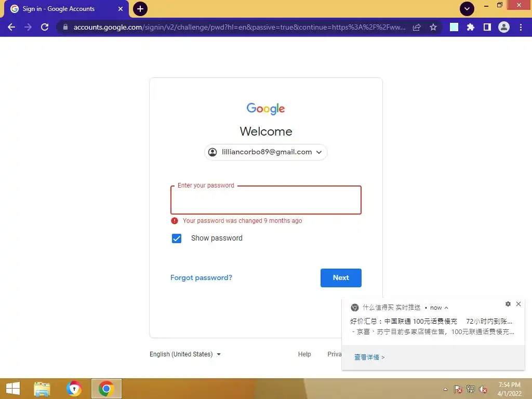
Task: Click the Forgot password? link
Action: (201, 277)
